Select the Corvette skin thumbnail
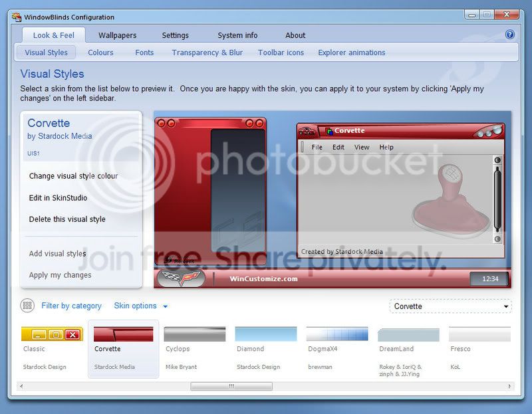This screenshot has width=532, height=414. 124,349
